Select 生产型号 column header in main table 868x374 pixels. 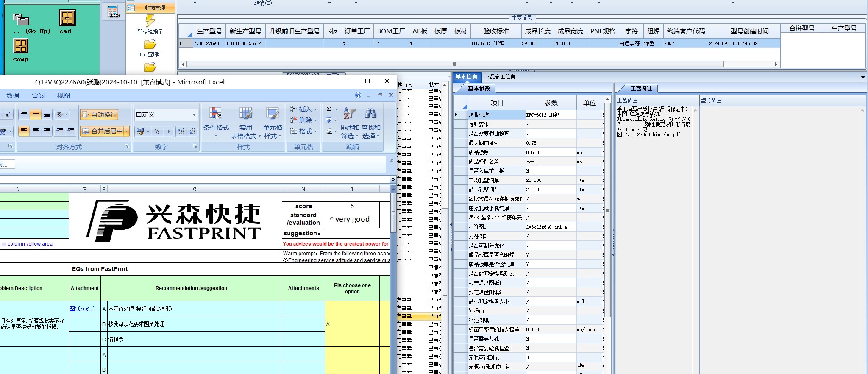click(209, 31)
